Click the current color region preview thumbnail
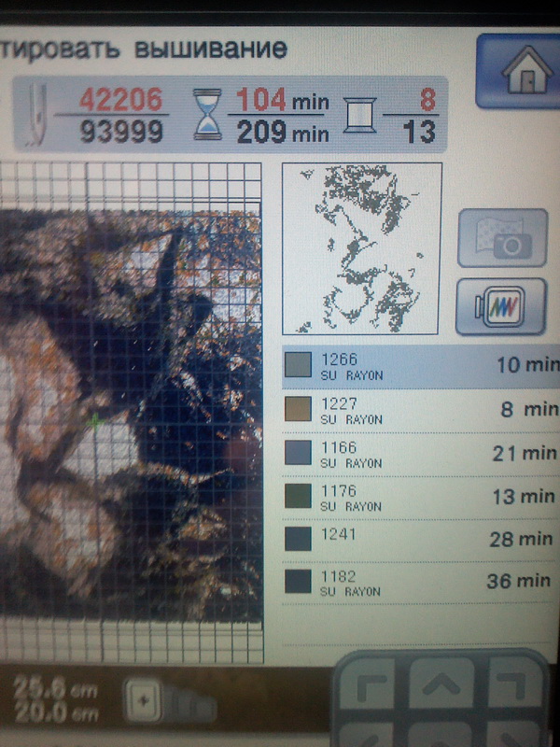Viewport: 560px width, 747px height. click(x=361, y=248)
